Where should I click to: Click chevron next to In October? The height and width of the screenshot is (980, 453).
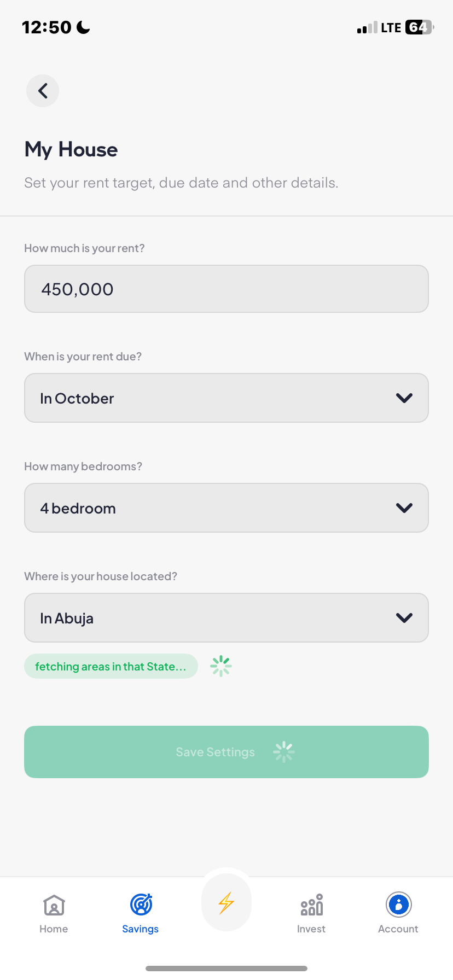pyautogui.click(x=404, y=398)
